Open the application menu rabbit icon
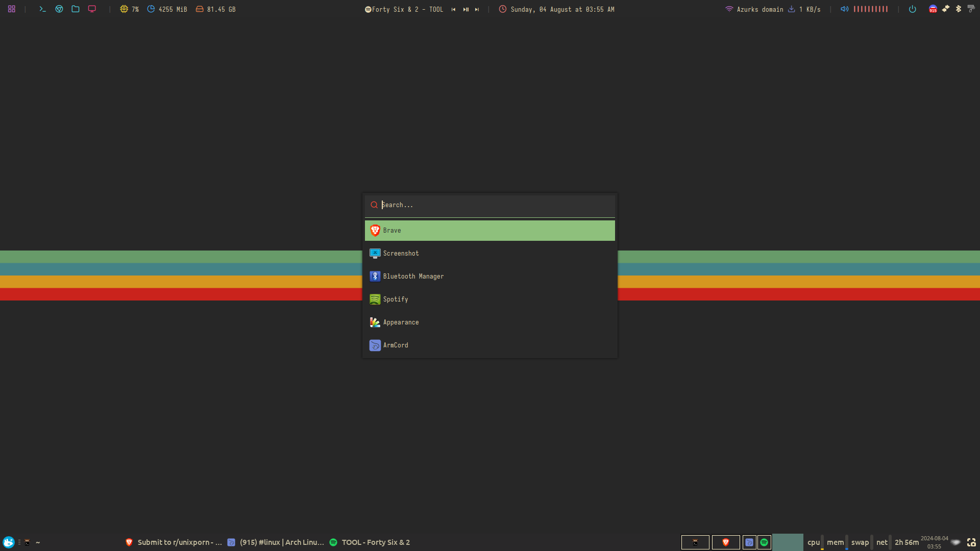980x551 pixels. pos(9,542)
